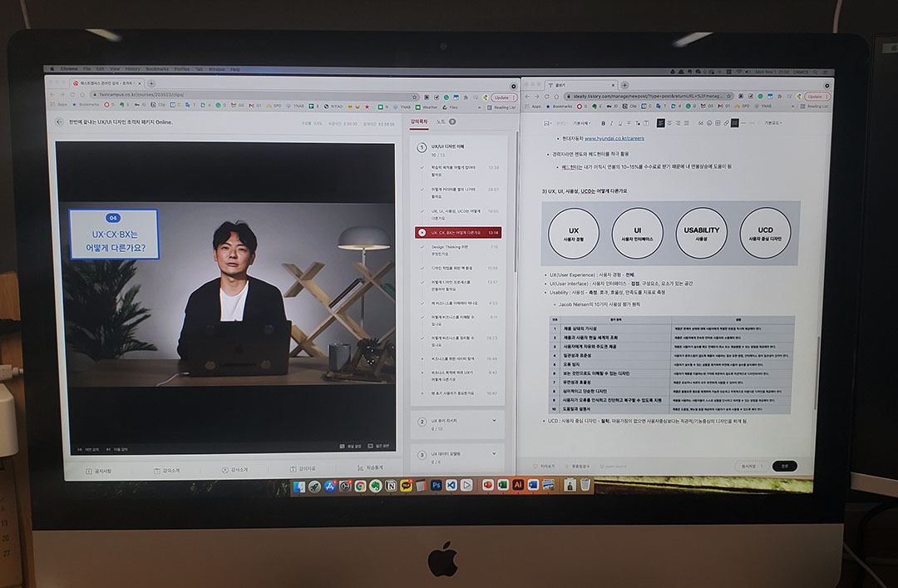Open 공지사항 below the video
The width and height of the screenshot is (898, 588).
pos(98,471)
